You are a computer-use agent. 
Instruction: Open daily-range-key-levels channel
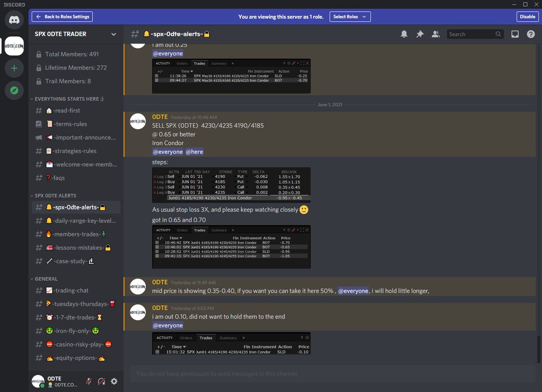tap(76, 221)
